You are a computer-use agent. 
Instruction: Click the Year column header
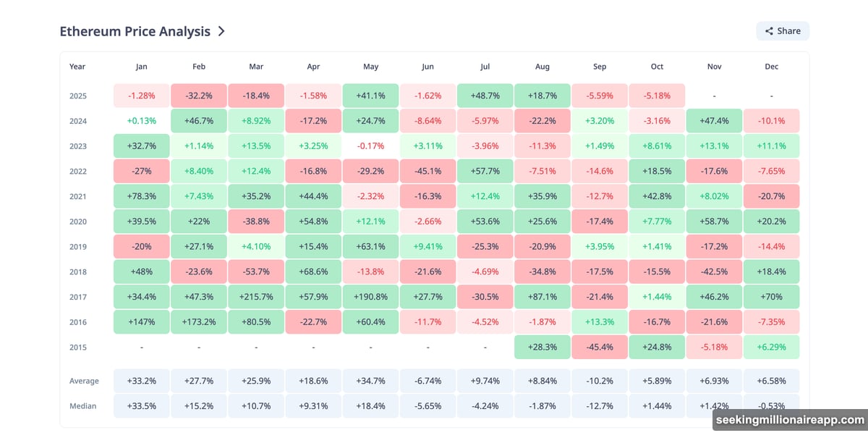click(77, 66)
